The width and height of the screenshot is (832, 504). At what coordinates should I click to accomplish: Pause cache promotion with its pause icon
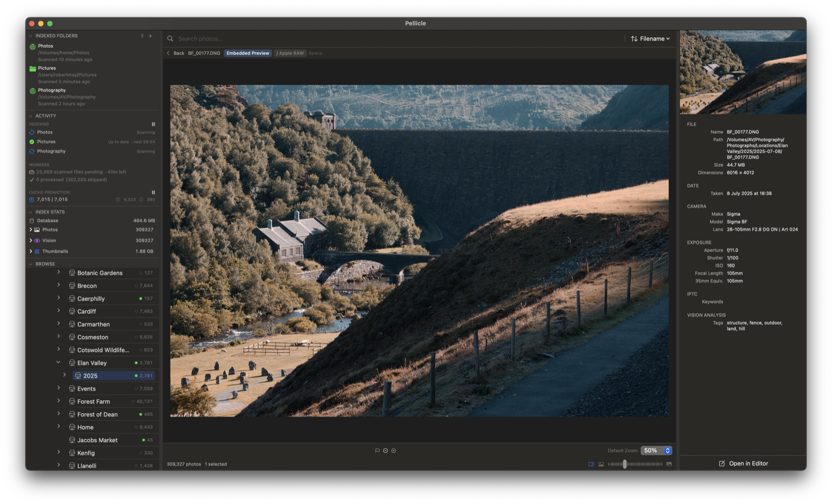(153, 192)
